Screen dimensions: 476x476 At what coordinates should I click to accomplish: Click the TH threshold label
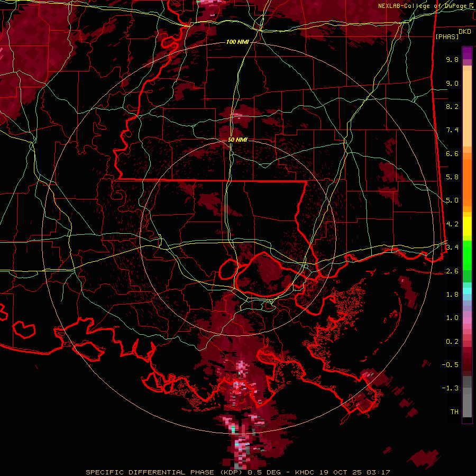click(x=454, y=412)
